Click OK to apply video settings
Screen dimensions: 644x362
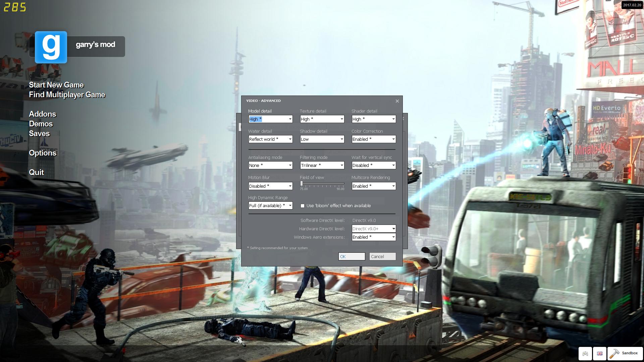click(x=352, y=257)
